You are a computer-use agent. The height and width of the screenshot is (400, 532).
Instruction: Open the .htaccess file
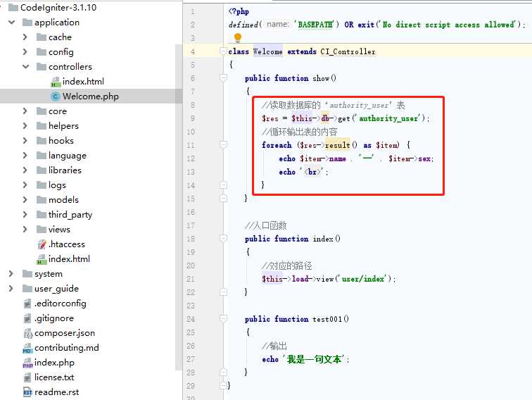67,244
